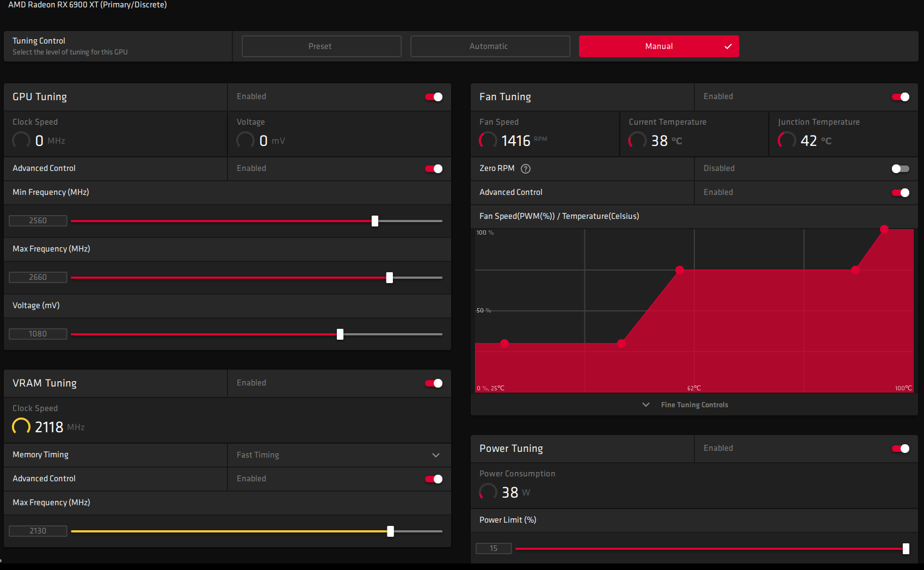This screenshot has height=570, width=924.
Task: Click the Voltage 1080 value field
Action: click(x=38, y=334)
